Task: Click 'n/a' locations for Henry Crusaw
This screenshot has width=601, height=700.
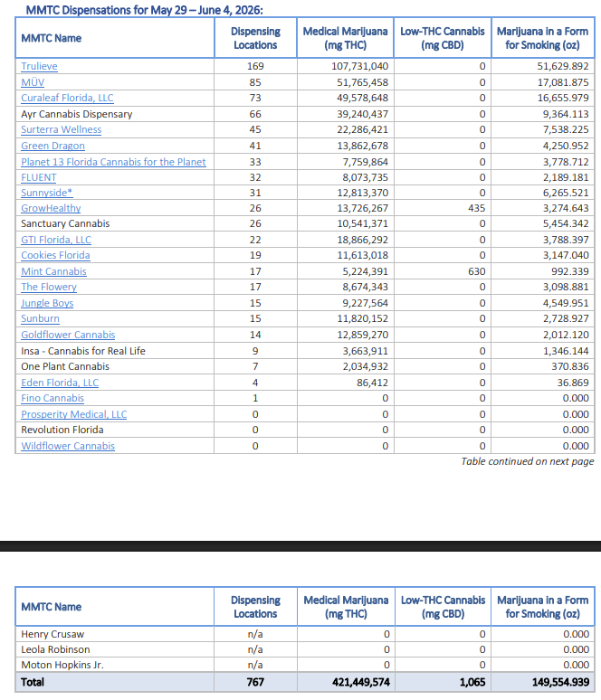Action: pos(255,634)
